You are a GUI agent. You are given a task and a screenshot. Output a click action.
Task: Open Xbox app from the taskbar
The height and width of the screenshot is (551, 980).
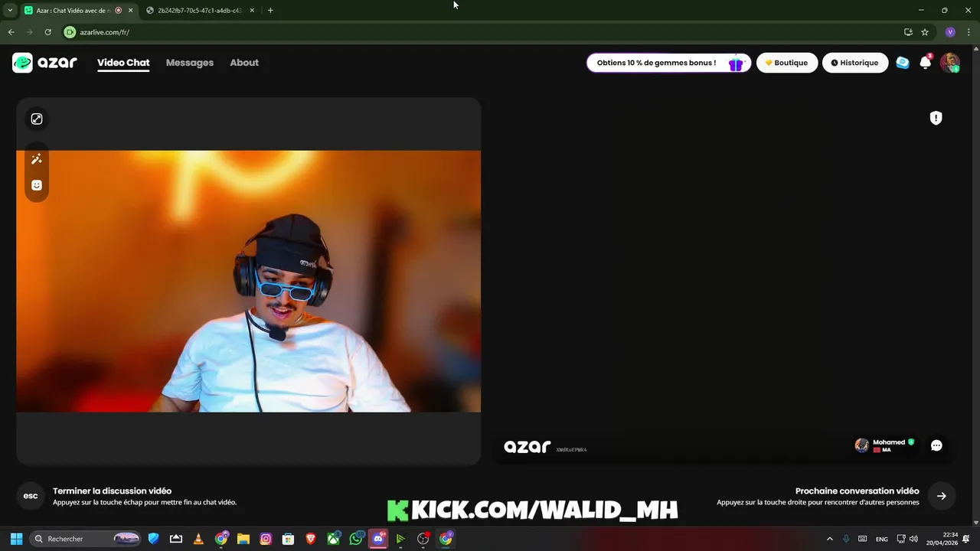(x=333, y=539)
